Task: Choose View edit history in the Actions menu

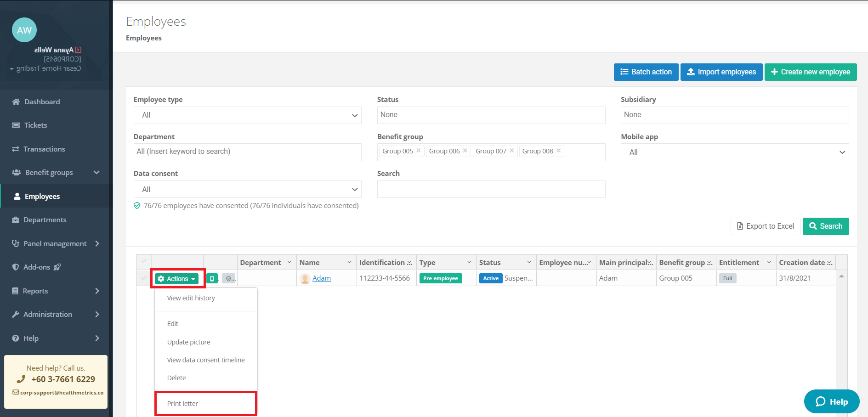Action: (x=191, y=298)
